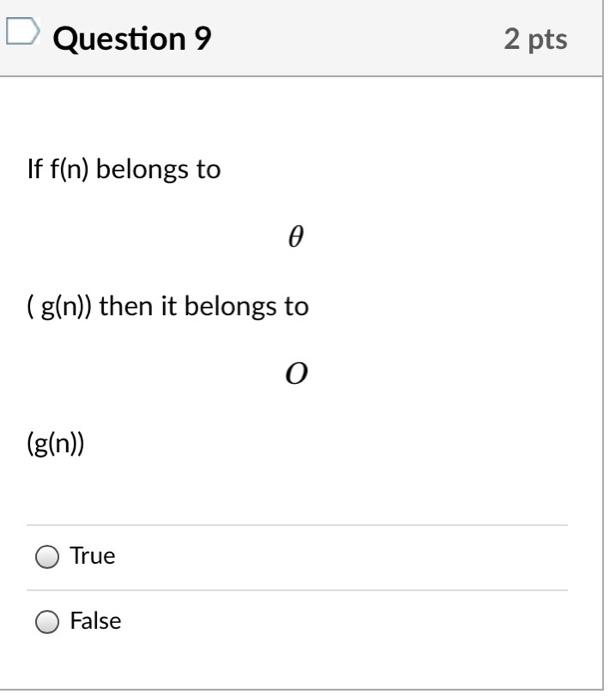Click the "pts" text in the header
Image resolution: width=611 pixels, height=700 pixels.
(x=548, y=41)
